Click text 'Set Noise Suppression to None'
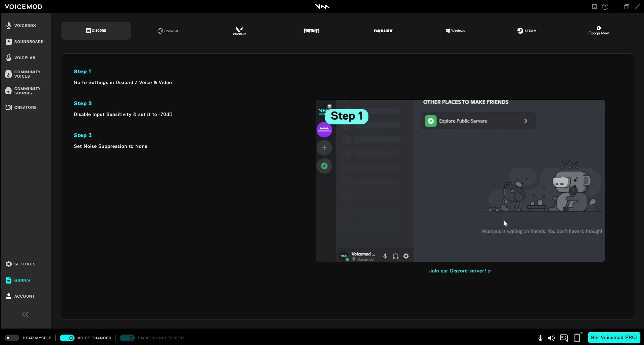Viewport: 644px width, 345px height. pos(110,146)
